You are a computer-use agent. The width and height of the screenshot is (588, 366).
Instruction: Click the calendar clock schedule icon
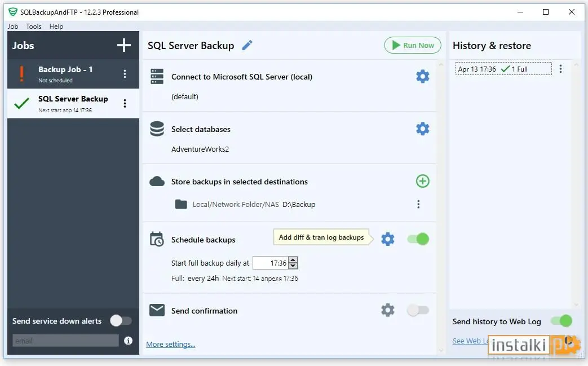click(157, 239)
